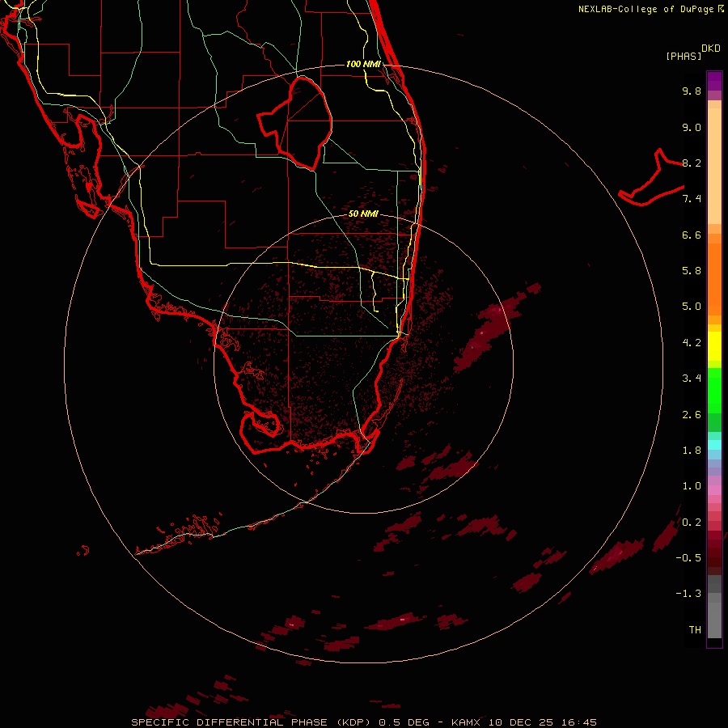Click the 100 NMI range ring label
This screenshot has width=728, height=728.
(x=363, y=64)
